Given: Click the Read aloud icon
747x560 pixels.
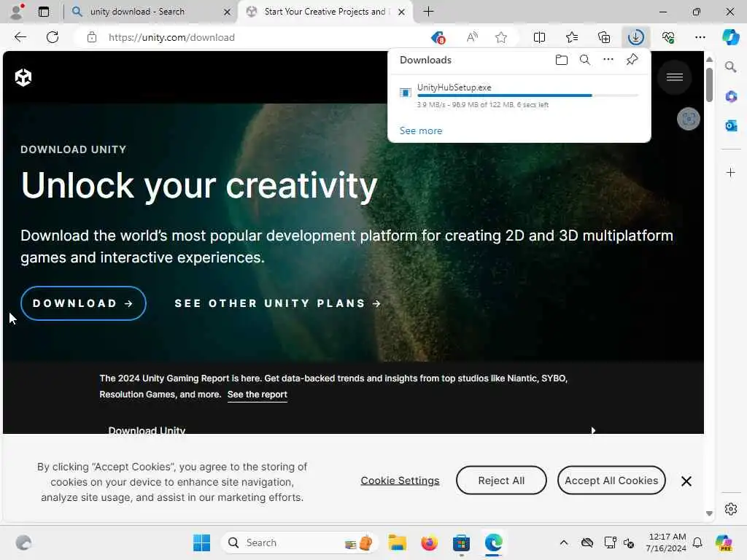Looking at the screenshot, I should pos(472,37).
